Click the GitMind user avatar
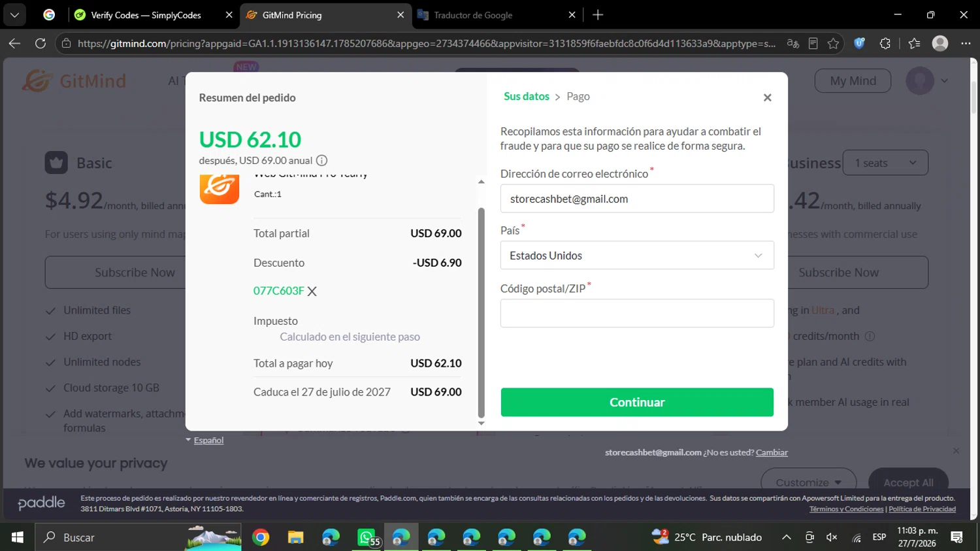 (920, 81)
